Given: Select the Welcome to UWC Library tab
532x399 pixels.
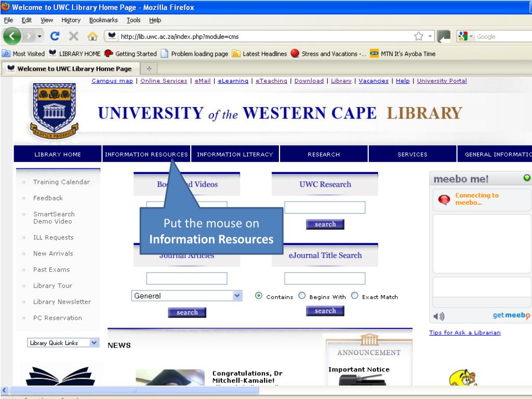Looking at the screenshot, I should point(71,69).
